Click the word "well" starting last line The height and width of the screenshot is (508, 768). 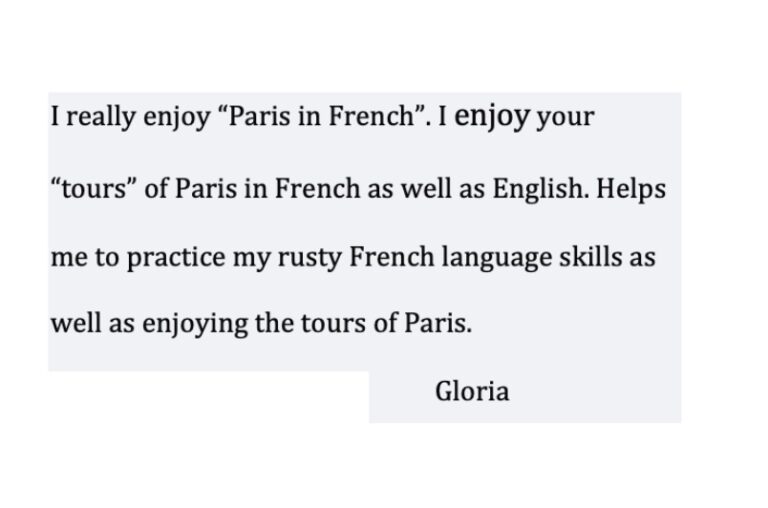76,323
